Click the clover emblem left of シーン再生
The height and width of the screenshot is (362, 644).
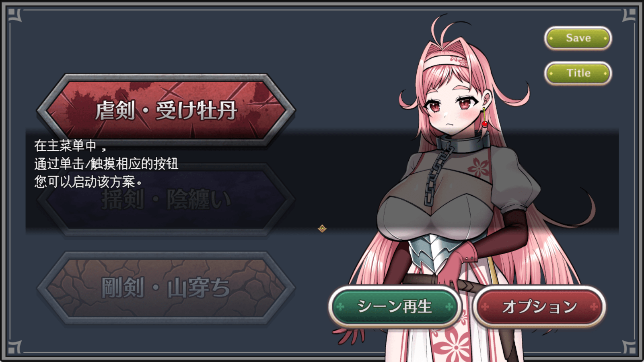(340, 307)
